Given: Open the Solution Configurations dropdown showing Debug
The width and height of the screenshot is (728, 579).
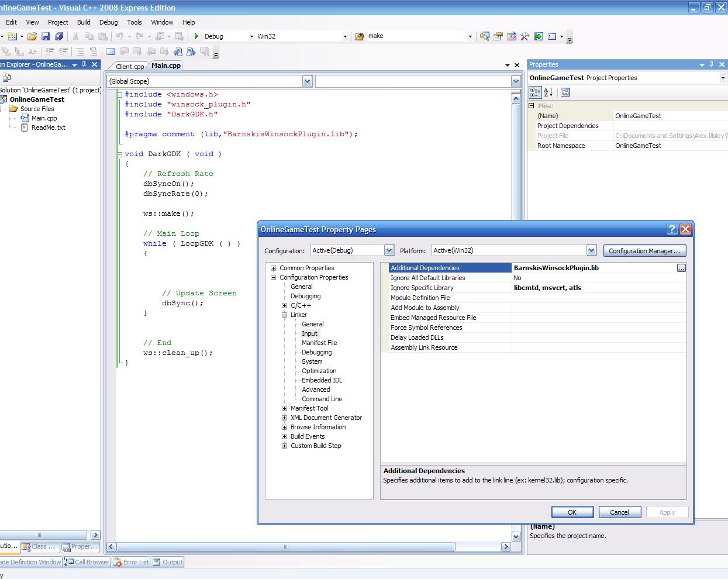Looking at the screenshot, I should click(251, 36).
